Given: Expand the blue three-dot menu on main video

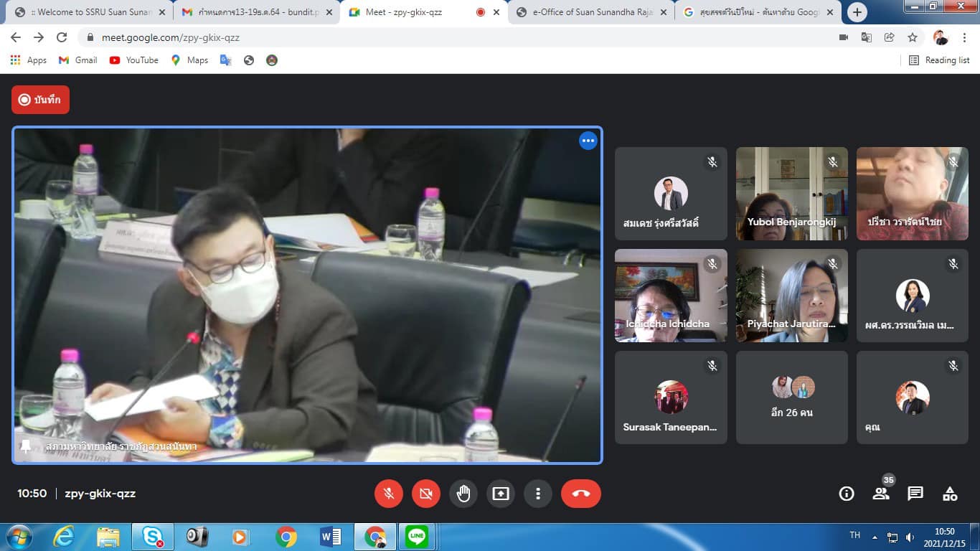Looking at the screenshot, I should click(588, 141).
